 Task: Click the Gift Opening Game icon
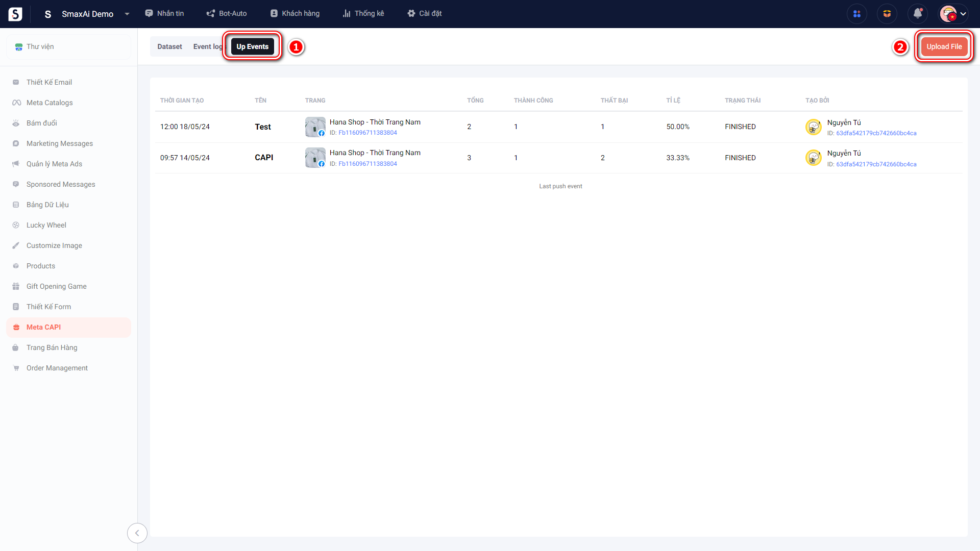click(16, 286)
